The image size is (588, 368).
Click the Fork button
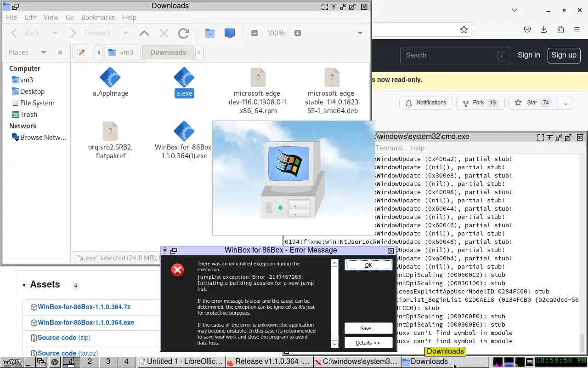pyautogui.click(x=481, y=103)
